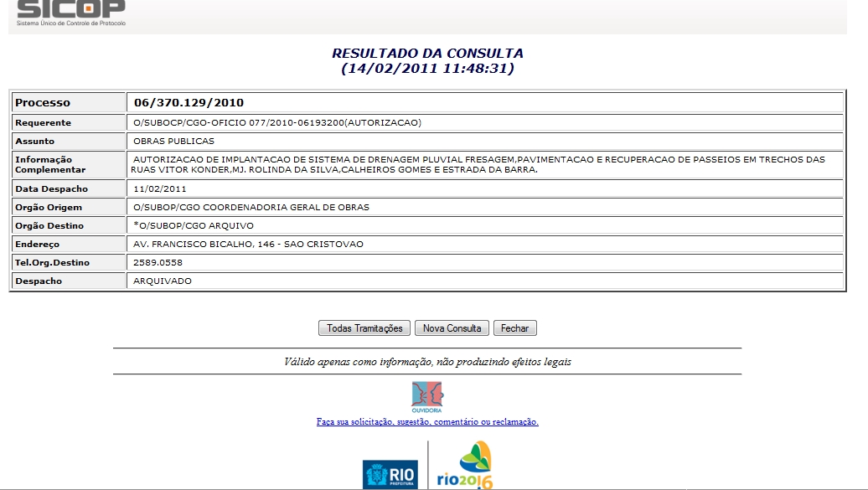Open the Ouvidoria icon
868x490 pixels.
coord(427,397)
